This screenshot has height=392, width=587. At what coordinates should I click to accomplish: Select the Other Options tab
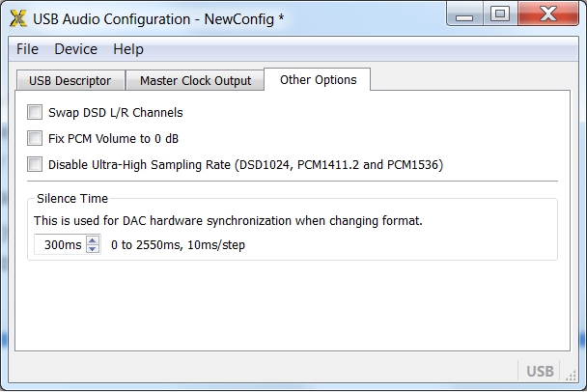click(x=318, y=80)
